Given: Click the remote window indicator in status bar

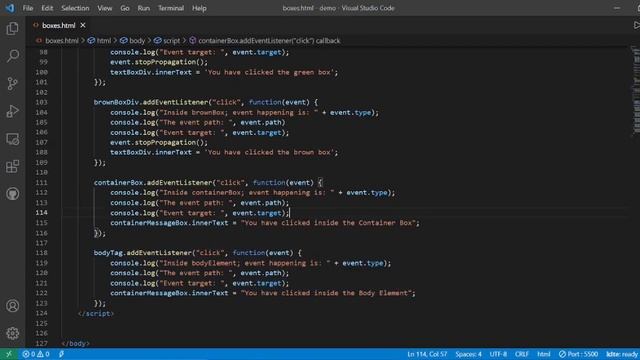Looking at the screenshot, I should point(9,354).
